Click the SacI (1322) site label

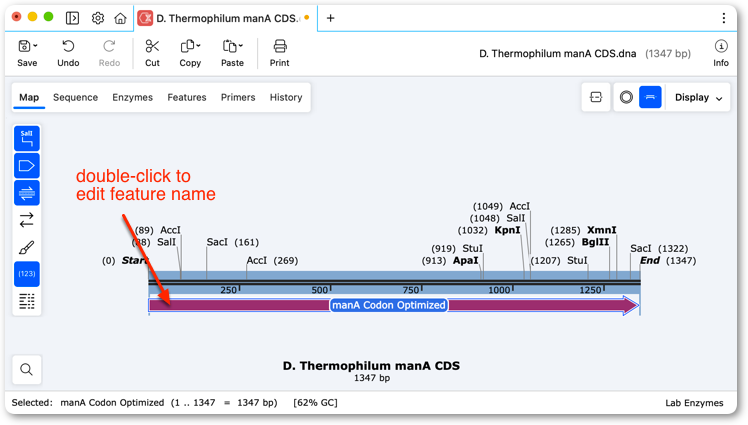pyautogui.click(x=659, y=249)
